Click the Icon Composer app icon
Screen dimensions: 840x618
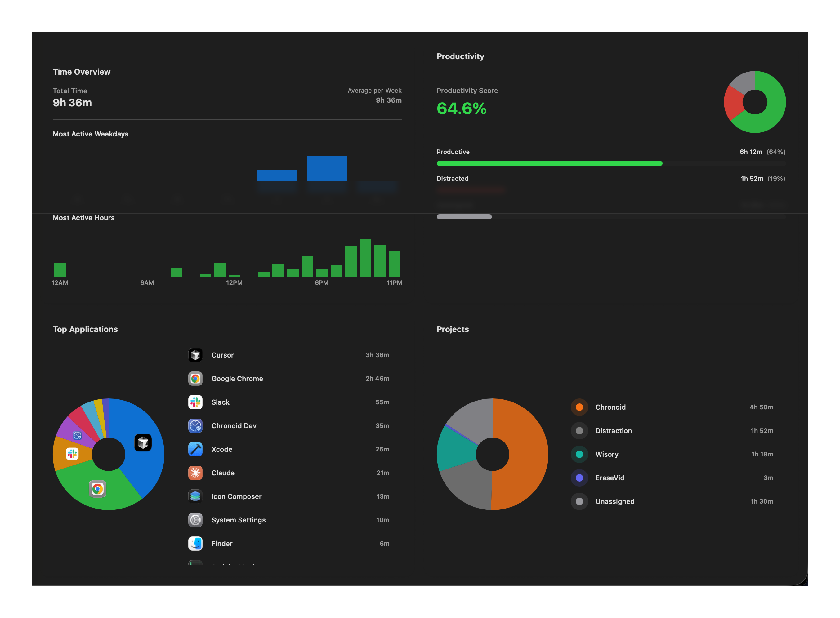(x=195, y=496)
